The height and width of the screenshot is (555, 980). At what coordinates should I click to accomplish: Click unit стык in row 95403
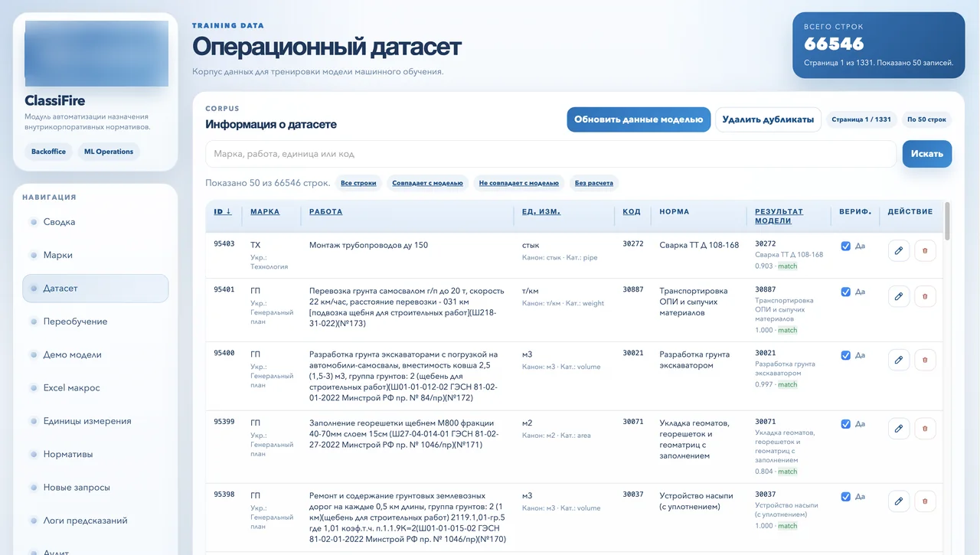click(x=531, y=246)
